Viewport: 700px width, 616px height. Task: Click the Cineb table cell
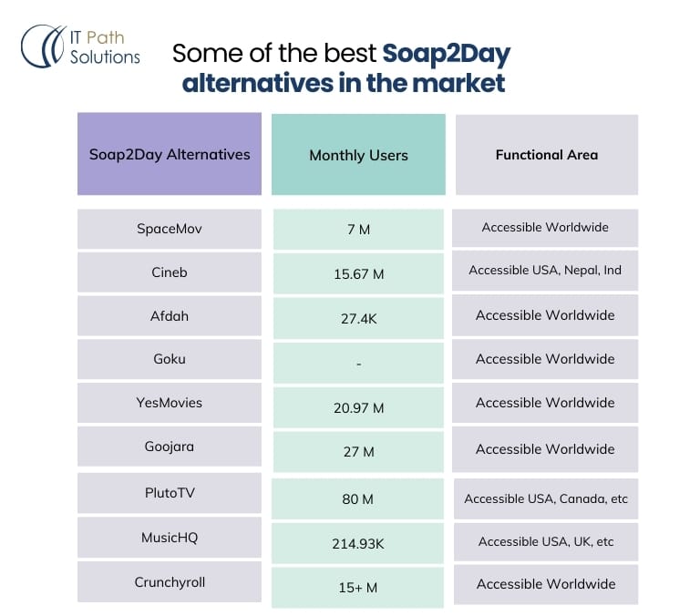point(170,272)
